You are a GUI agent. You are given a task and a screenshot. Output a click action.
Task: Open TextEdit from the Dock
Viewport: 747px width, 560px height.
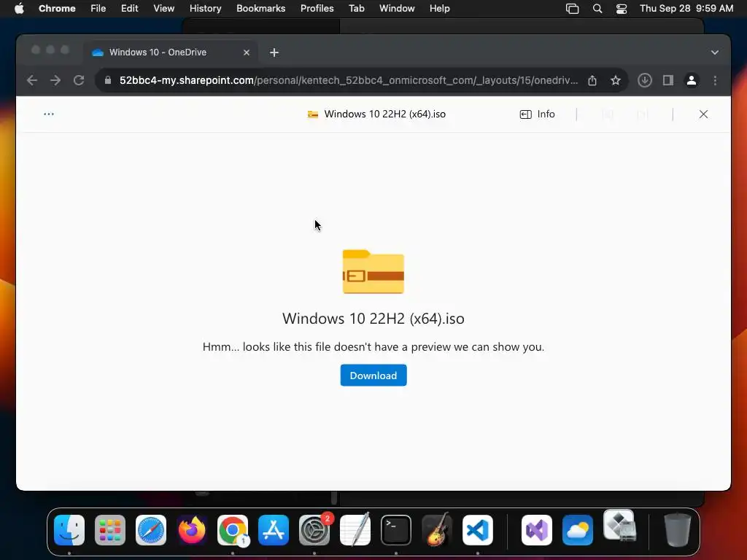(x=355, y=530)
